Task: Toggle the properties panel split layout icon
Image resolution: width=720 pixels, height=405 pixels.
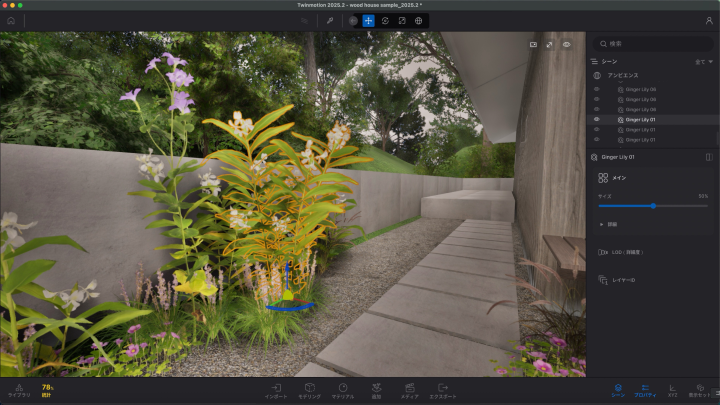Action: (709, 157)
